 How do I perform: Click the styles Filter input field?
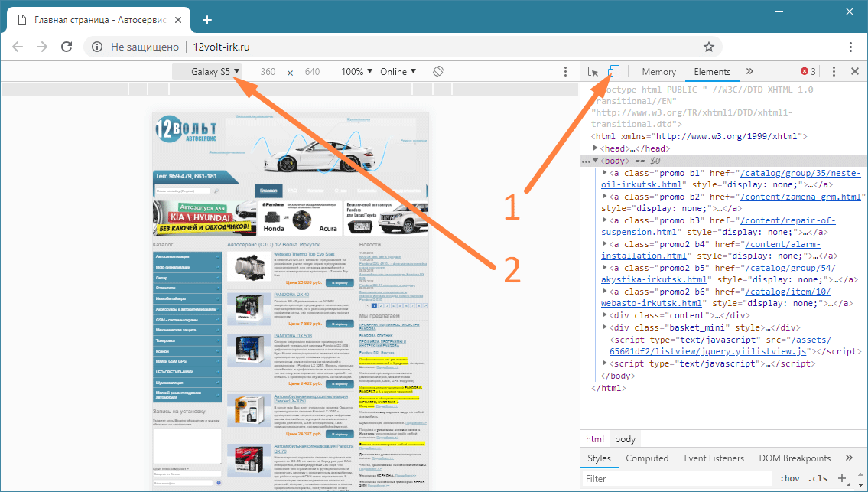(673, 479)
